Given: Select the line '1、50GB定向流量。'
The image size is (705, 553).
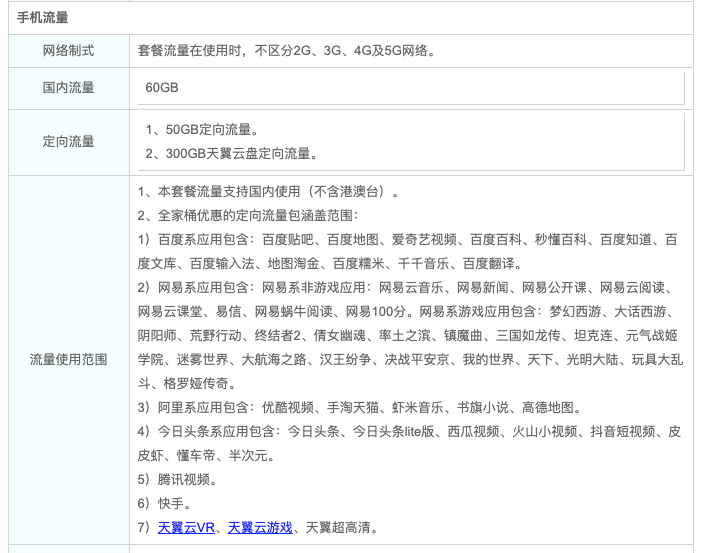Looking at the screenshot, I should 202,129.
